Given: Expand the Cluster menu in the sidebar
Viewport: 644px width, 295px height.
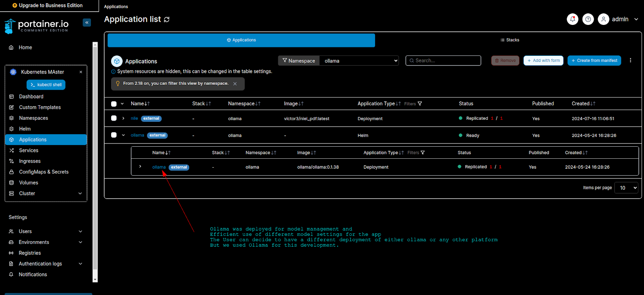Looking at the screenshot, I should 80,193.
